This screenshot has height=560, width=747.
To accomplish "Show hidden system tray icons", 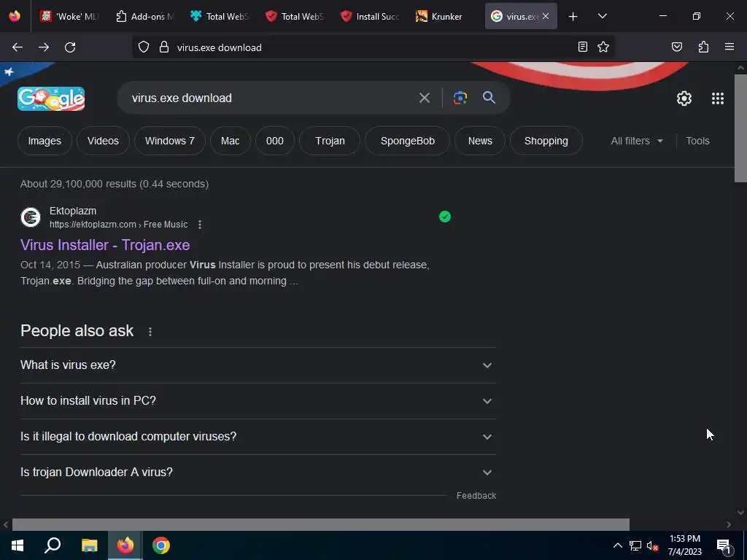I will (x=617, y=545).
